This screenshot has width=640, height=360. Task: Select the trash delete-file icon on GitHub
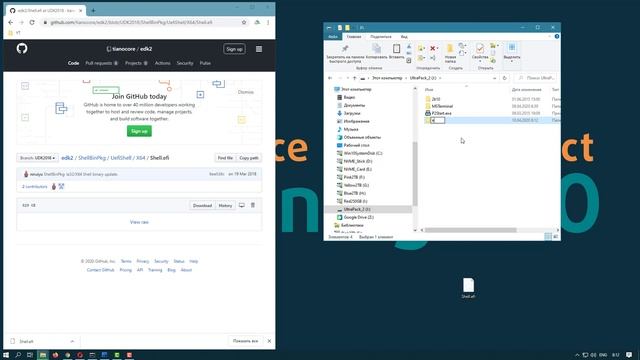coord(253,205)
